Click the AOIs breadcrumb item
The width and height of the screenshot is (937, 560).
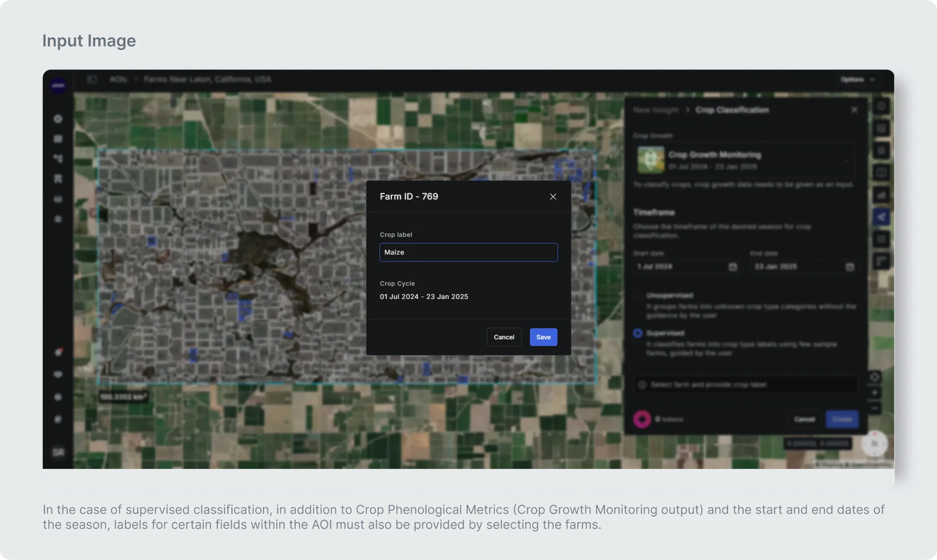pyautogui.click(x=118, y=80)
